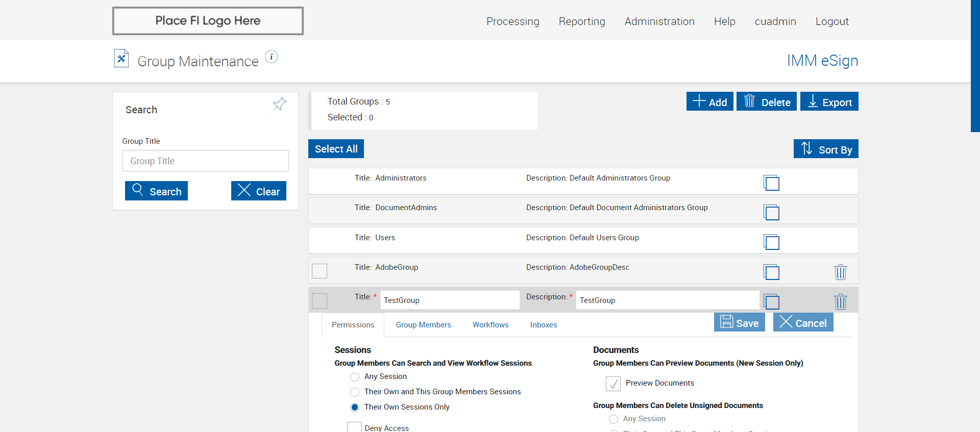Image resolution: width=980 pixels, height=432 pixels.
Task: Click trash icon on the TestGroup row
Action: coord(840,301)
